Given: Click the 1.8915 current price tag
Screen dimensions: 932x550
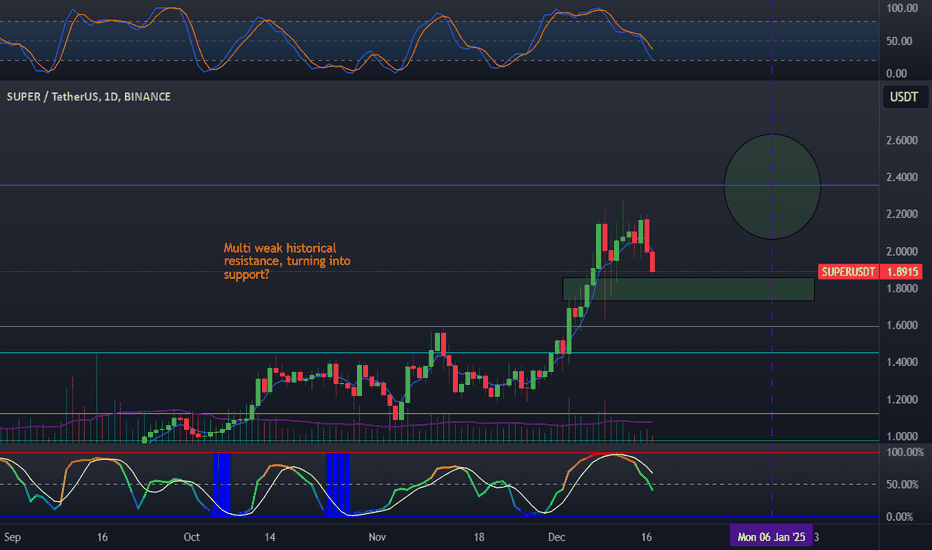Looking at the screenshot, I should click(902, 272).
